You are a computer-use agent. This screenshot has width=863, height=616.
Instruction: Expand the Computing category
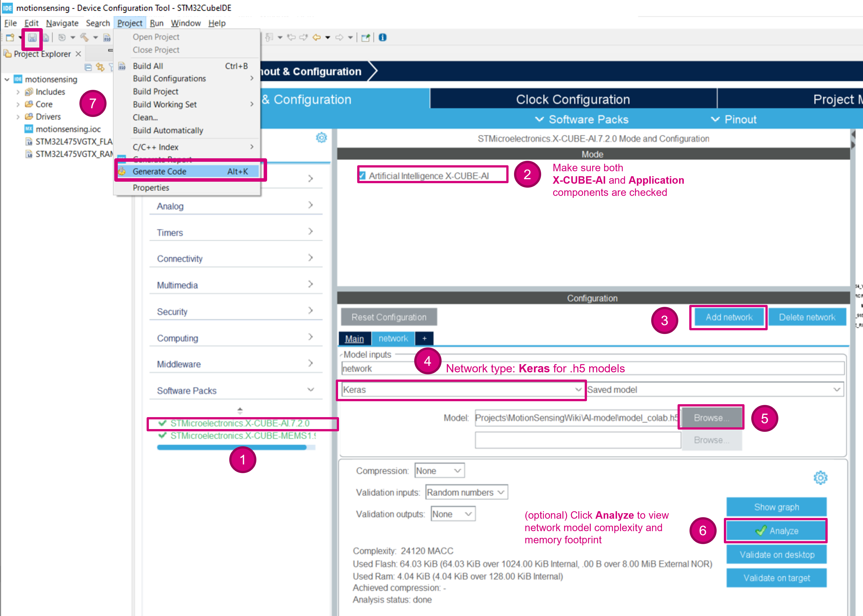point(235,338)
